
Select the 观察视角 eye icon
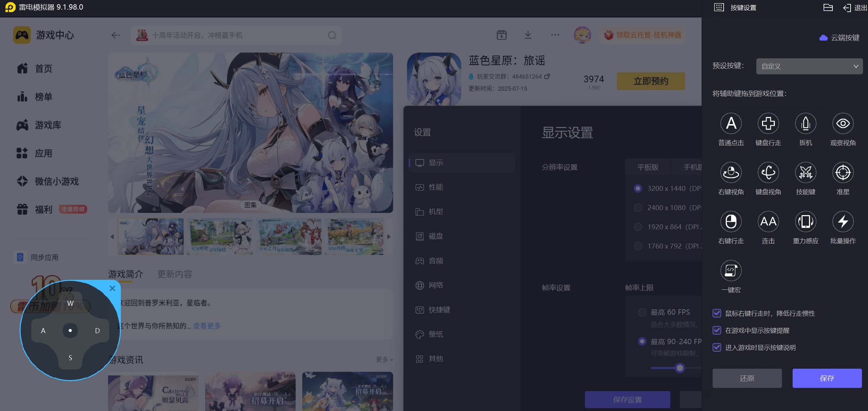click(x=843, y=124)
